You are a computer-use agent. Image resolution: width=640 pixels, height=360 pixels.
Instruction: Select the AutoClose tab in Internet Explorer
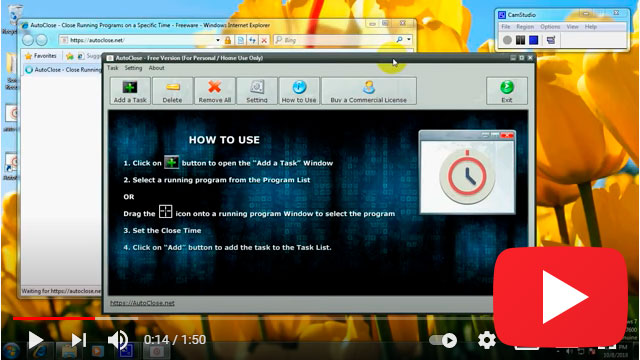pyautogui.click(x=62, y=70)
